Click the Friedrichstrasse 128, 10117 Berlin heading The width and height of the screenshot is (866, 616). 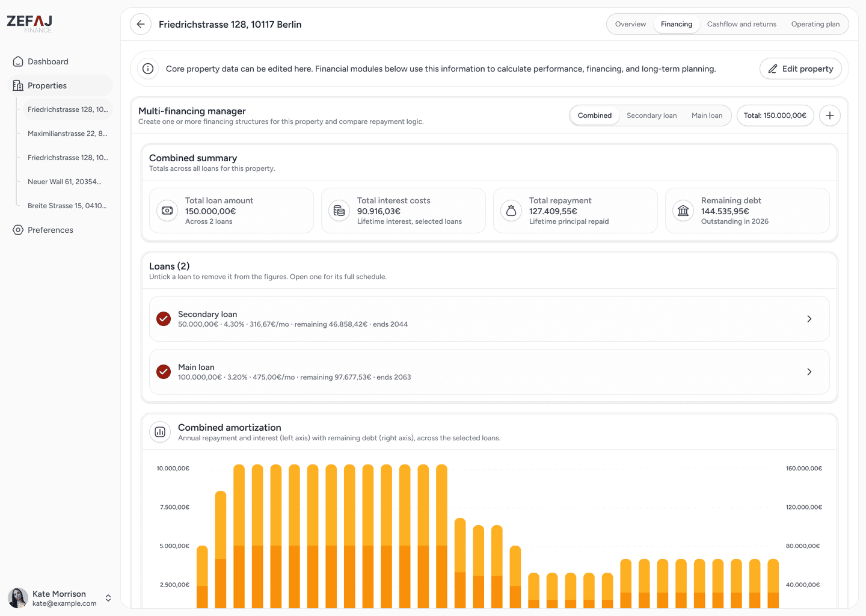pos(230,24)
